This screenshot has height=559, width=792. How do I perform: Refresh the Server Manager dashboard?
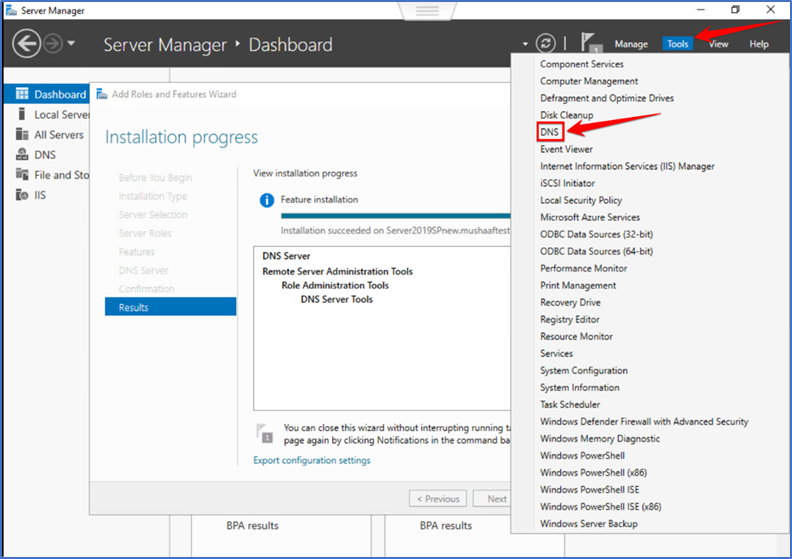[x=546, y=43]
